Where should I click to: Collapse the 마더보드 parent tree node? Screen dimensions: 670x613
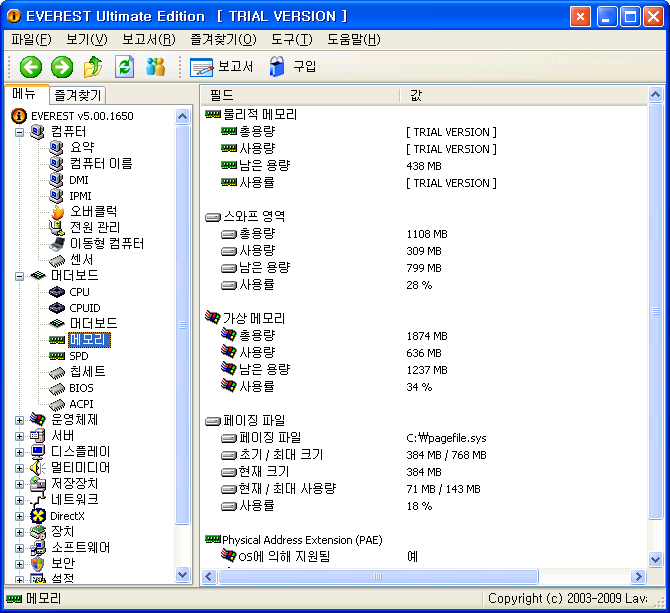click(19, 276)
